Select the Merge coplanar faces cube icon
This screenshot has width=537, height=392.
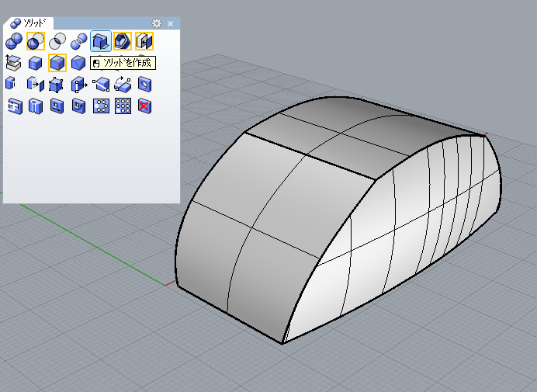point(36,63)
